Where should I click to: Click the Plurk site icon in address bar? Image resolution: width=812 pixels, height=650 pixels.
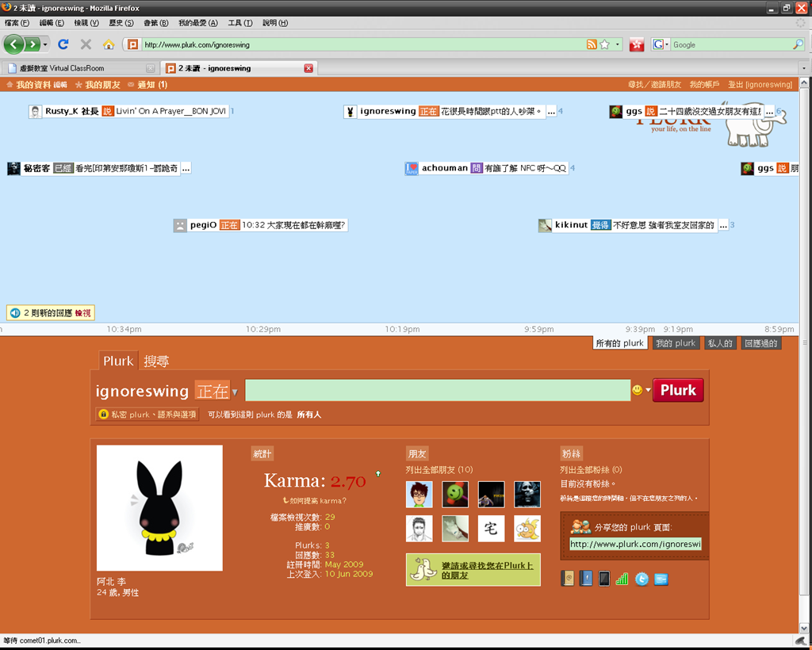point(133,44)
